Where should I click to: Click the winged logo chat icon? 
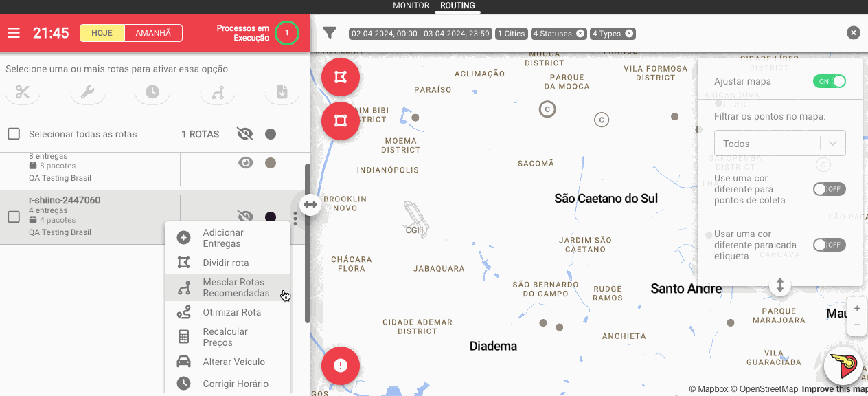(843, 366)
